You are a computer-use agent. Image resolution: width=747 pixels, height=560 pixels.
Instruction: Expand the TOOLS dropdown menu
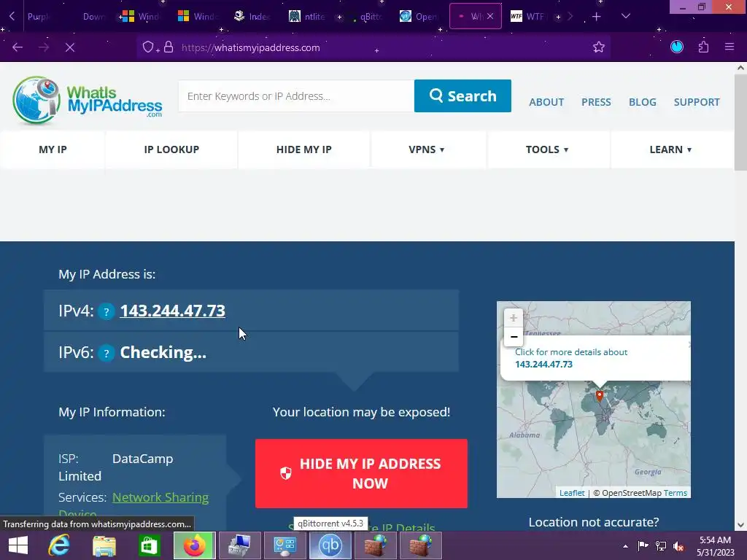(x=547, y=149)
